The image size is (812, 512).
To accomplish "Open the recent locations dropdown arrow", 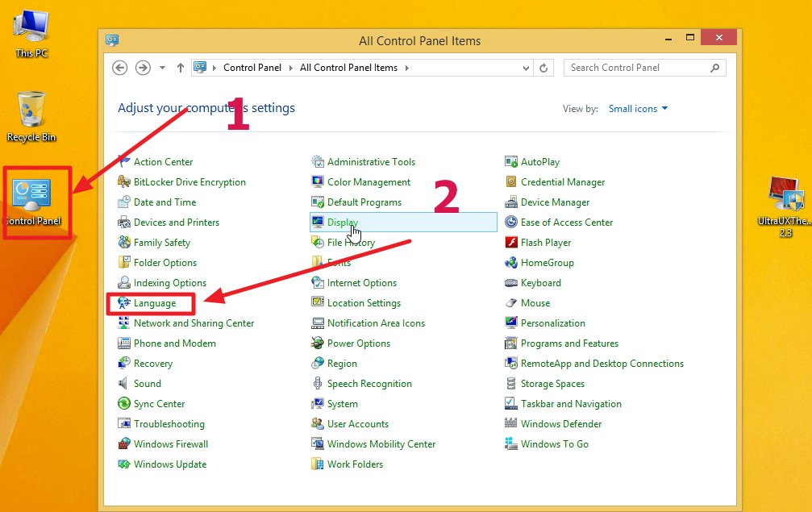I will click(163, 68).
